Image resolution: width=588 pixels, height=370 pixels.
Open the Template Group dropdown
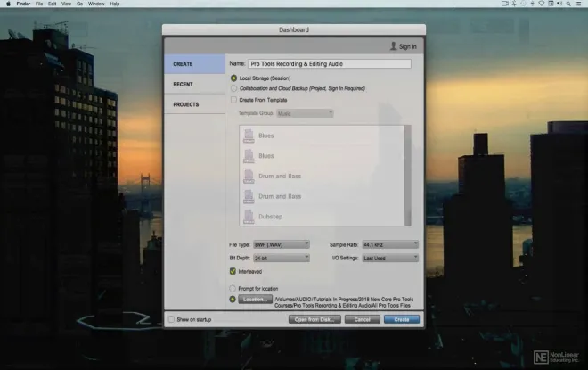pos(305,113)
